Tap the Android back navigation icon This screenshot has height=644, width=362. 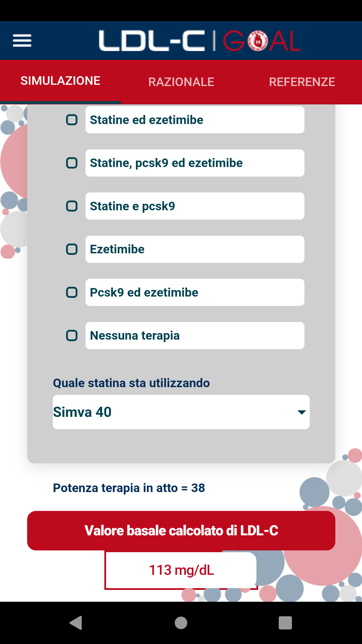click(76, 623)
